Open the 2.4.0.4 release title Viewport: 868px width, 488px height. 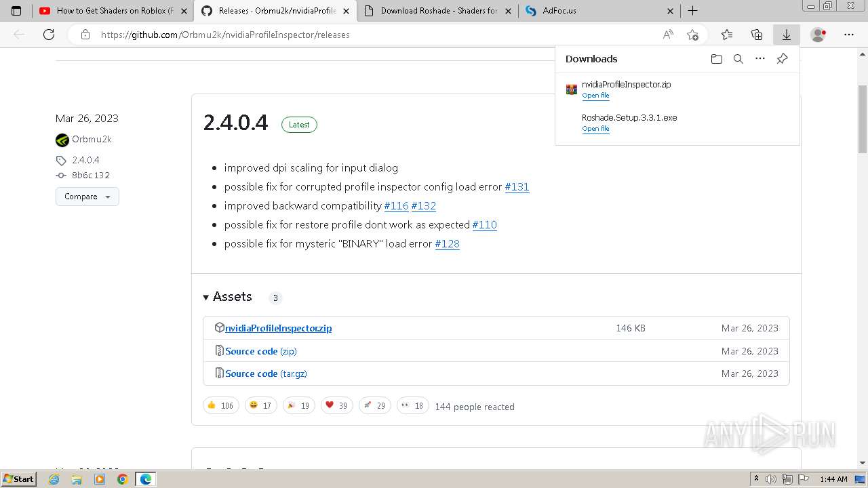pos(236,123)
